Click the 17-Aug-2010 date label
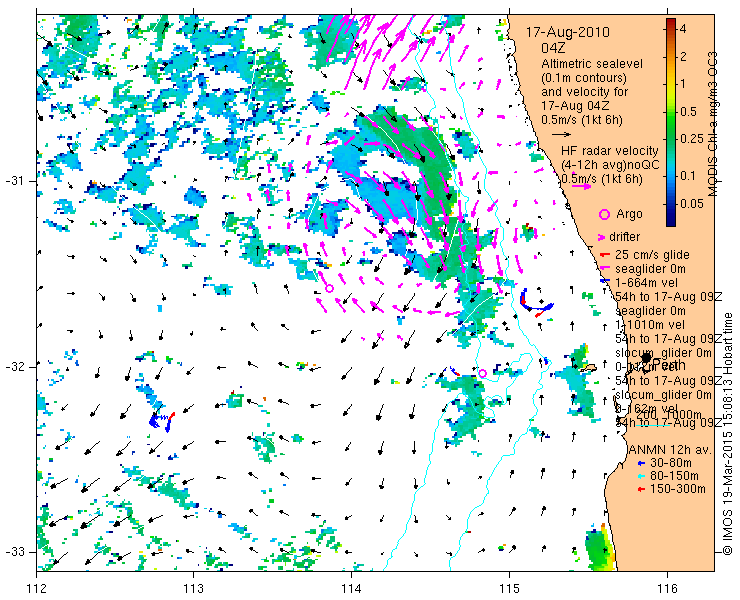Image resolution: width=740 pixels, height=600 pixels. click(567, 32)
